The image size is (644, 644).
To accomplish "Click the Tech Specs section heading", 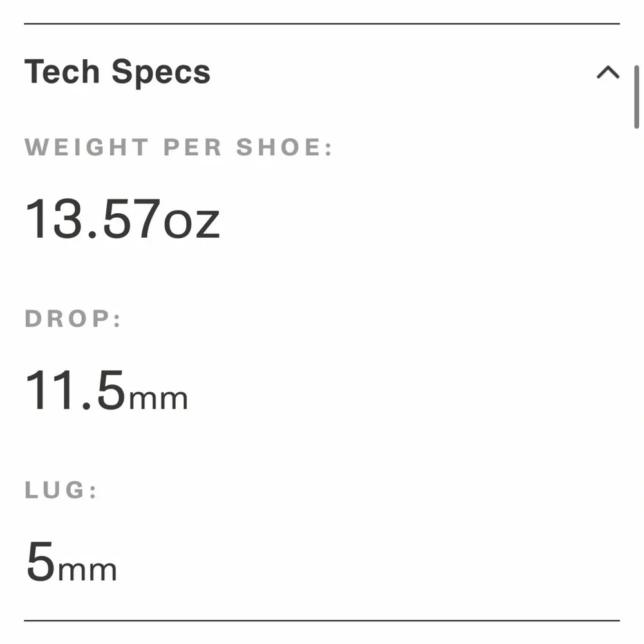I will click(117, 71).
